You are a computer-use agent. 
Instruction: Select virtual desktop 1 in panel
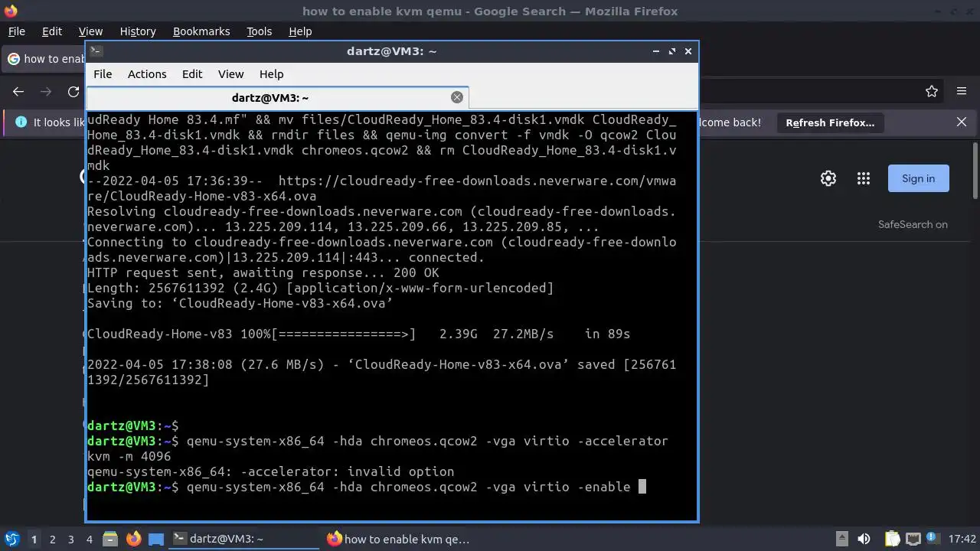[x=34, y=540]
